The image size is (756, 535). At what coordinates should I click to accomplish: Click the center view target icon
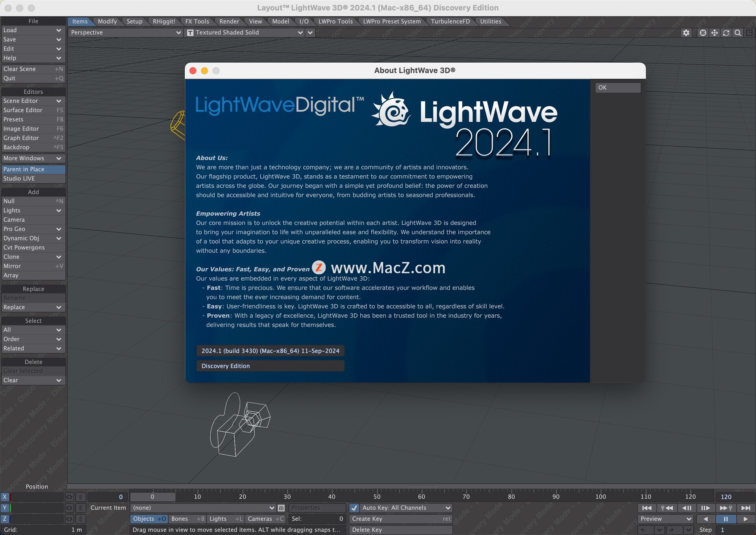point(702,33)
